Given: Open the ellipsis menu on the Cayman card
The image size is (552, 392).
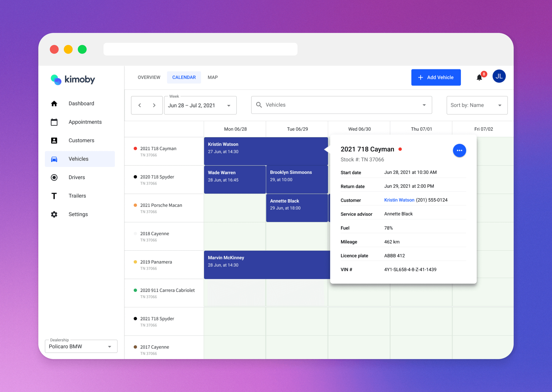Looking at the screenshot, I should pyautogui.click(x=459, y=150).
